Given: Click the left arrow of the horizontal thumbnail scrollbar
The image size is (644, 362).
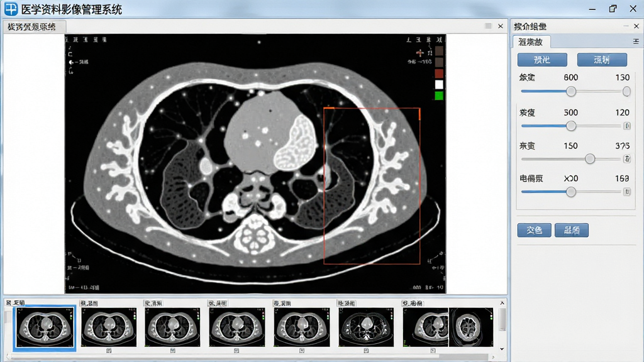Looking at the screenshot, I should coord(9,357).
